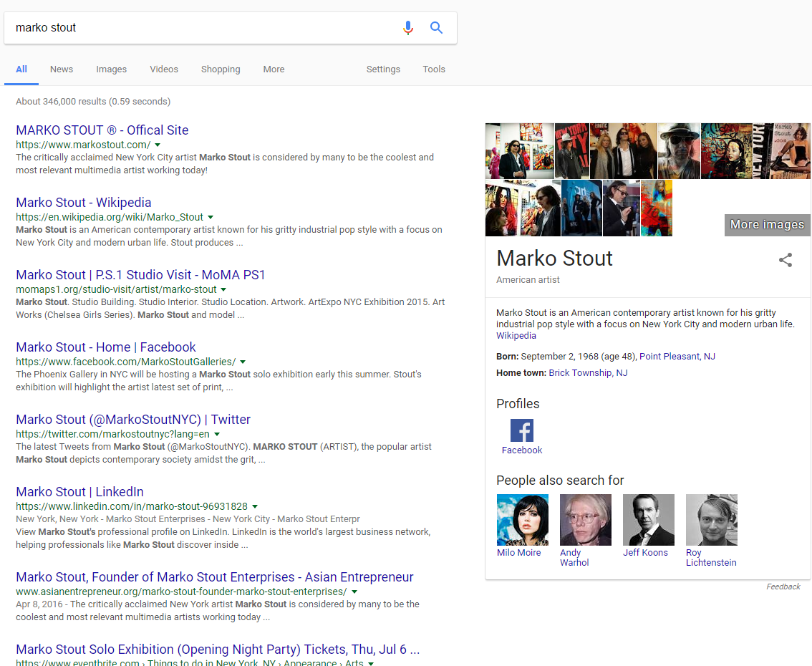Screen dimensions: 812x666
Task: Select the All results tab
Action: click(21, 69)
